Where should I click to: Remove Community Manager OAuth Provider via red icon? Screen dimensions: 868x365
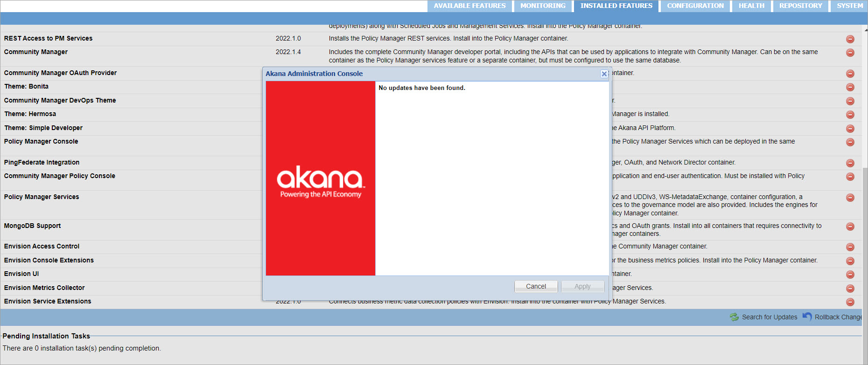(x=850, y=74)
